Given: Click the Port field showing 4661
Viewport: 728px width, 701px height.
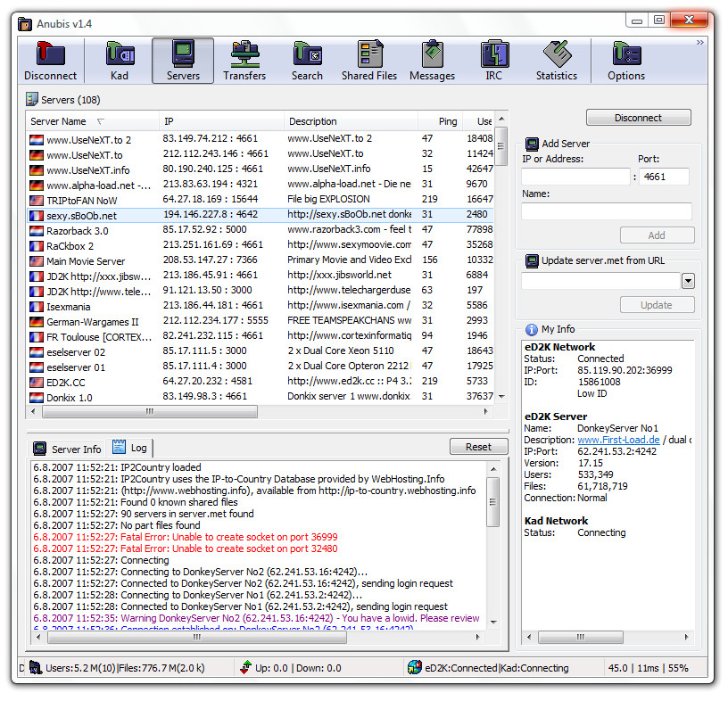Looking at the screenshot, I should [664, 177].
